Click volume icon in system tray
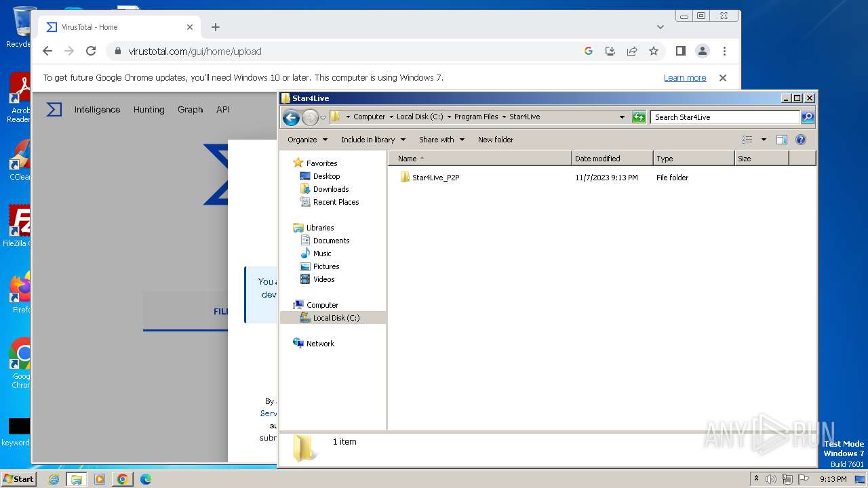The image size is (868, 488). click(771, 479)
